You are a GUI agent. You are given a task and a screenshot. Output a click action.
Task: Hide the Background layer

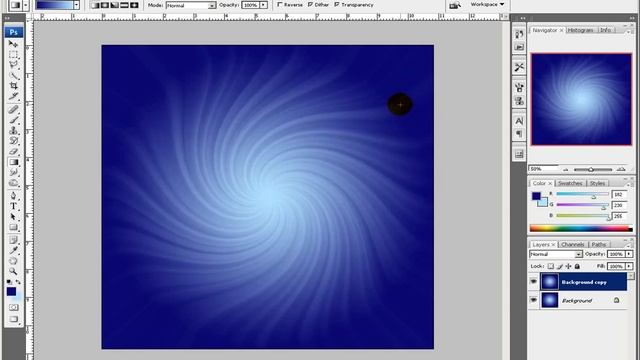(533, 300)
